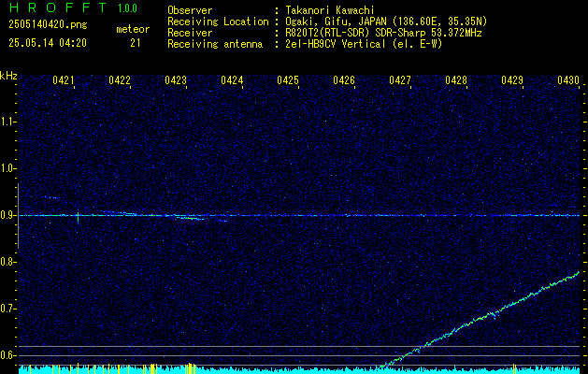Select the filename 2505140420.png

pos(48,24)
